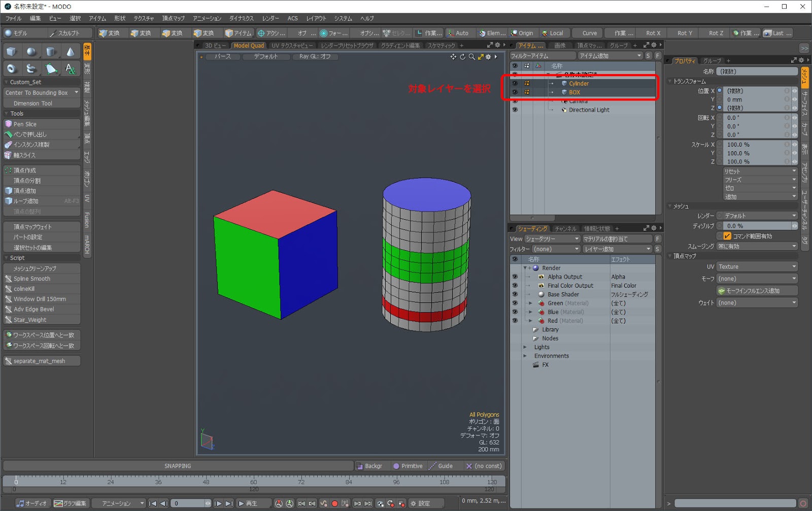
Task: Activate the 軸スライス tool
Action: [42, 155]
